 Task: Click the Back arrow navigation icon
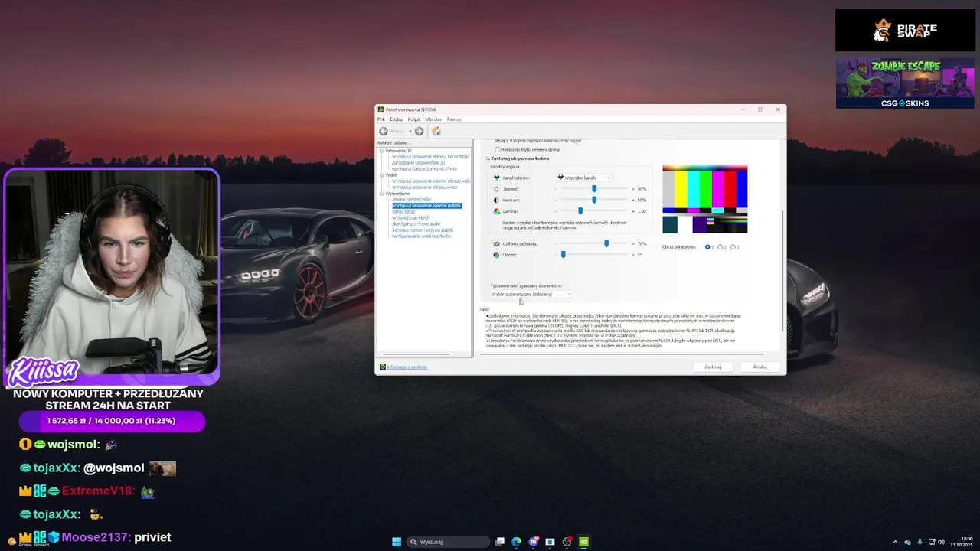(384, 131)
